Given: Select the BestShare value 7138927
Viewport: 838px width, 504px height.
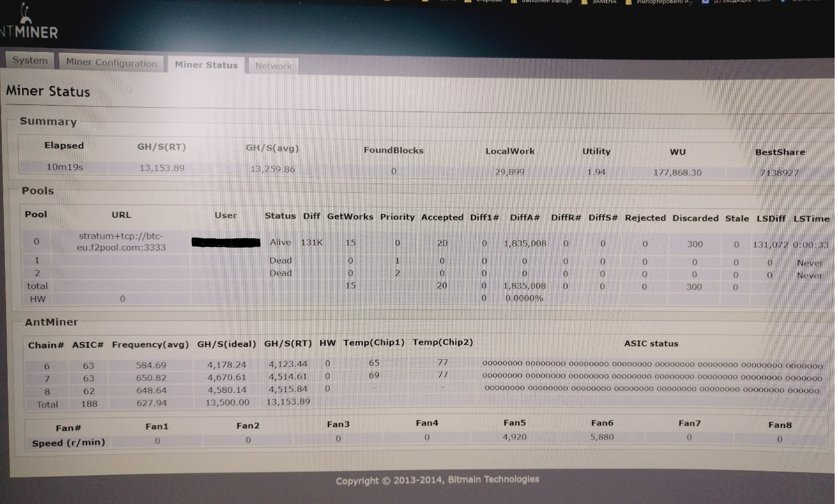Looking at the screenshot, I should point(779,173).
